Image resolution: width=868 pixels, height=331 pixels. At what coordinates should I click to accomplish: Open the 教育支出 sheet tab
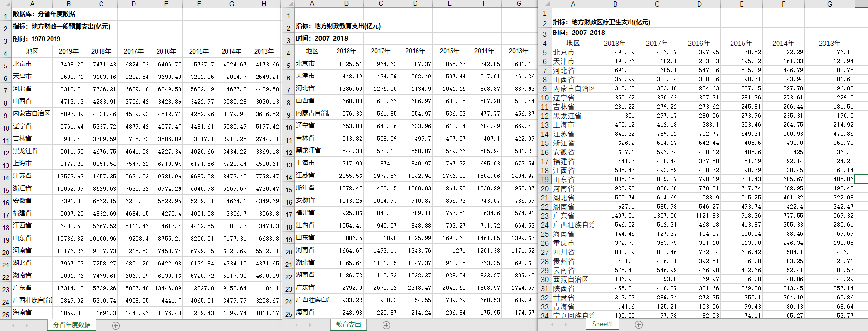click(348, 324)
